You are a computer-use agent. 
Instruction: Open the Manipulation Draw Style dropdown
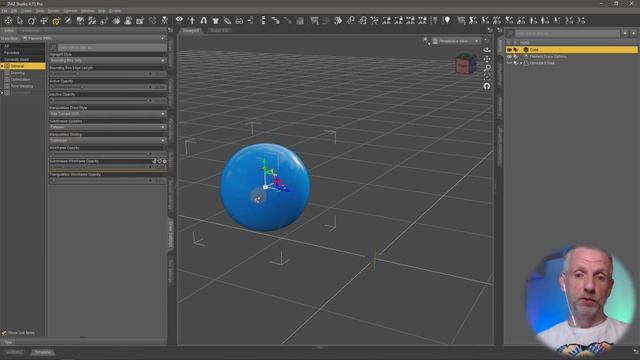click(108, 113)
